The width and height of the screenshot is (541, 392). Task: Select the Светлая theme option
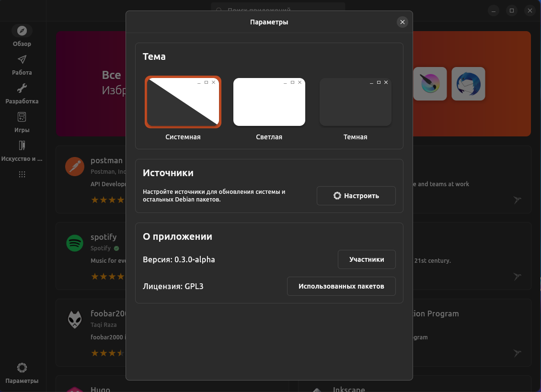point(269,102)
